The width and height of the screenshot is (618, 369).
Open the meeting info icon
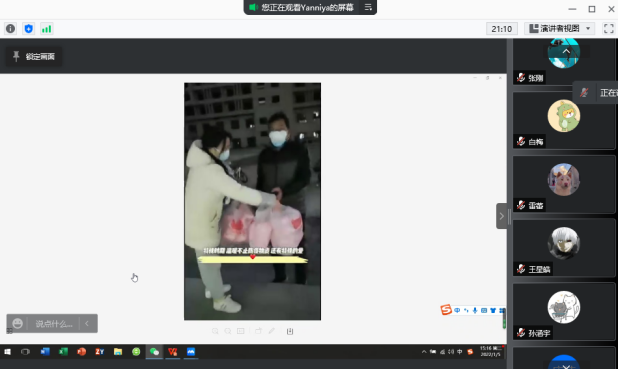pos(11,29)
